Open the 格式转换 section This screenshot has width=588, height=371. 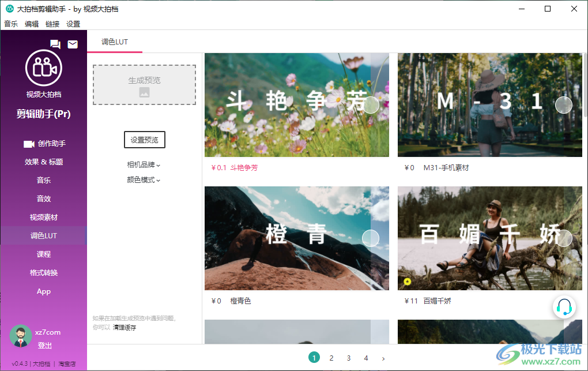pyautogui.click(x=44, y=272)
